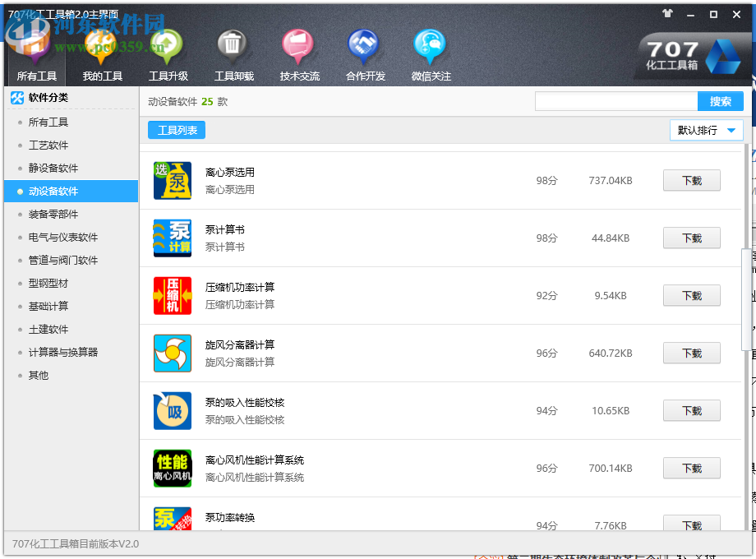Click the 泵的吸入性能校核 title text
Screen dimensions: 756x559
tap(244, 402)
